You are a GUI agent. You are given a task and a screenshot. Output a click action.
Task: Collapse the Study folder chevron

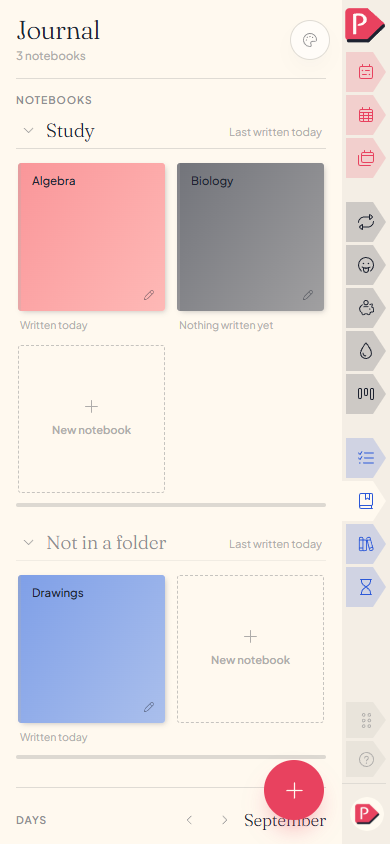[x=29, y=130]
